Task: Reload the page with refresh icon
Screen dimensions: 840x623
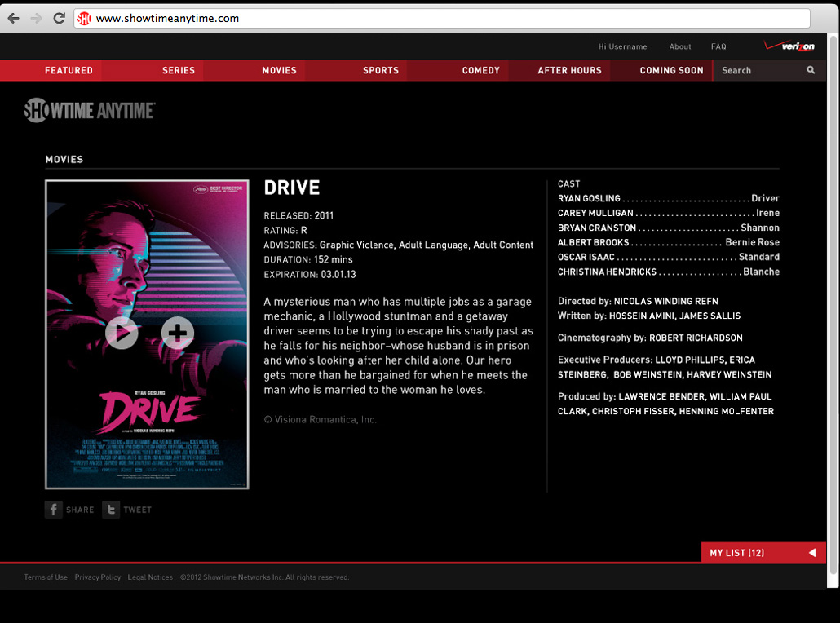Action: tap(59, 18)
